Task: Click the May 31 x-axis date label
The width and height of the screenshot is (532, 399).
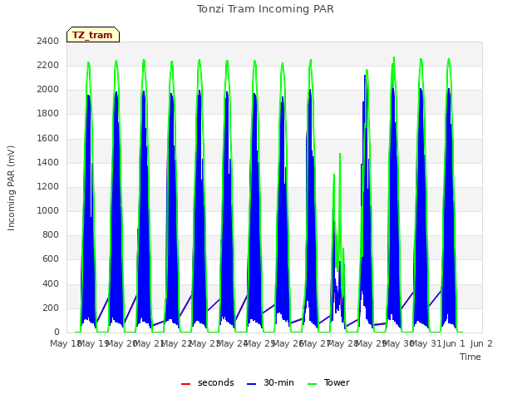Action: pyautogui.click(x=426, y=343)
